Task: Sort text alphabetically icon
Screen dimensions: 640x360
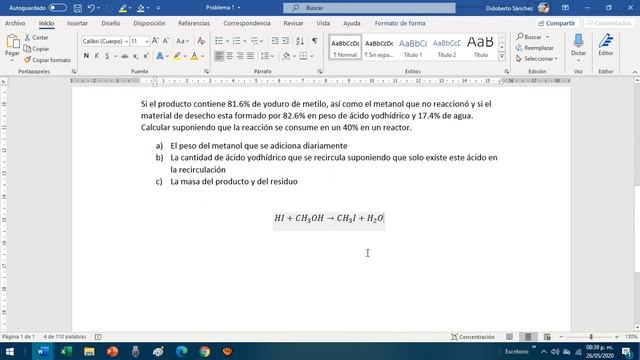Action: click(x=300, y=41)
